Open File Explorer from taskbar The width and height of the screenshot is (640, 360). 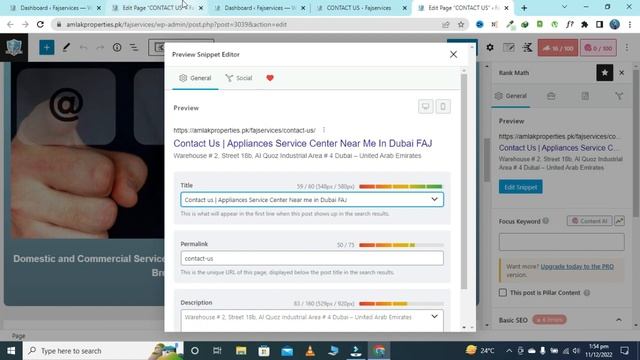241,351
